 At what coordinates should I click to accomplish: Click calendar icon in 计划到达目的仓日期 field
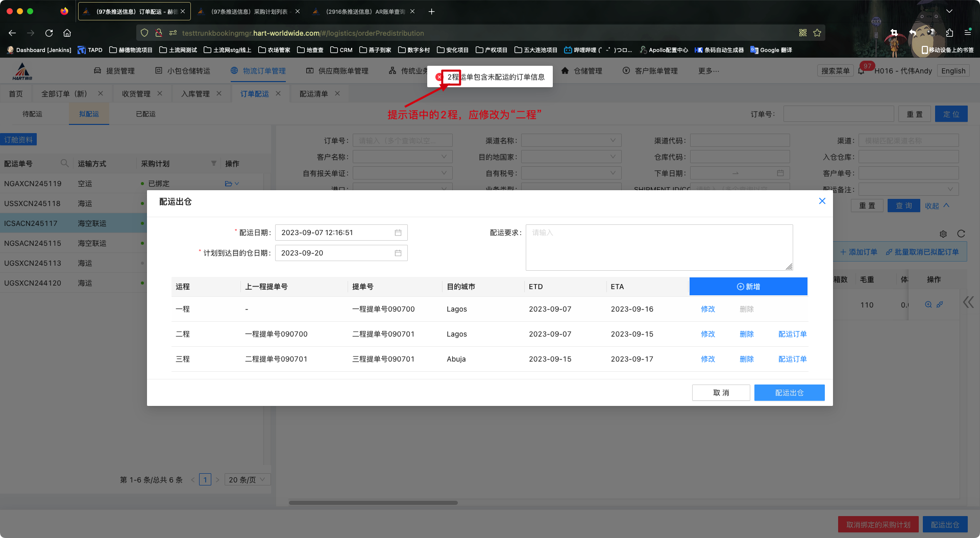[x=398, y=253]
